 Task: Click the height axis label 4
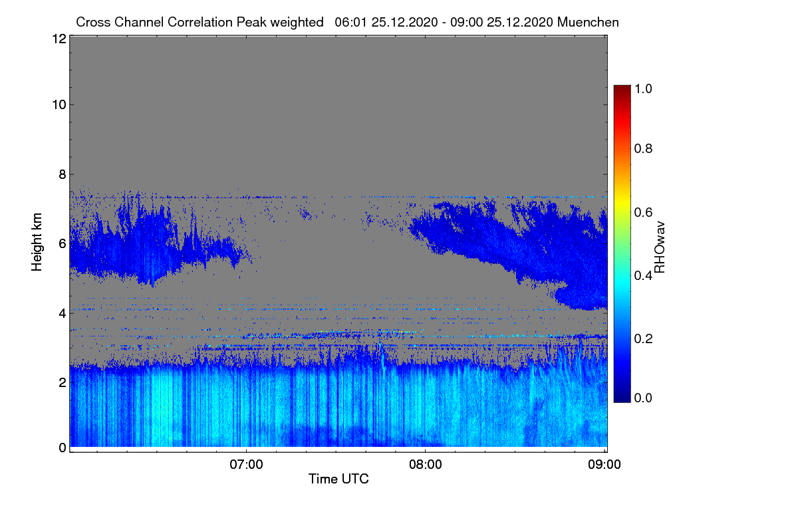[63, 313]
